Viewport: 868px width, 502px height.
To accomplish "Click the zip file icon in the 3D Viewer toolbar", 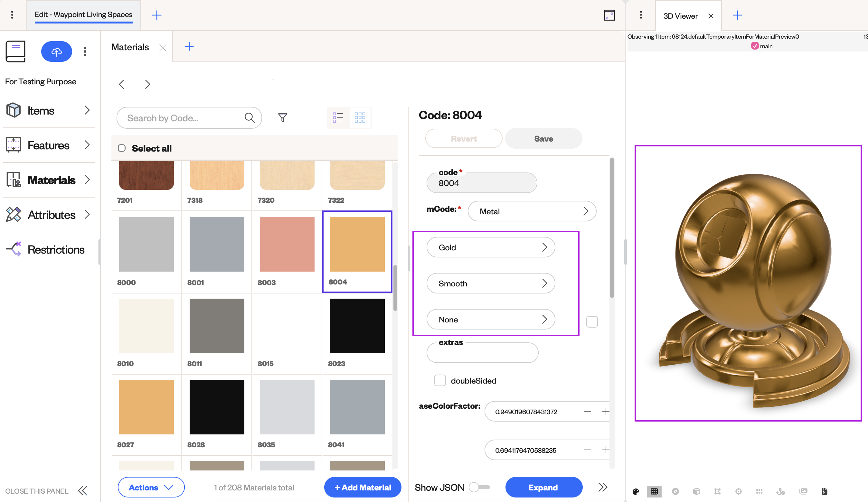I will tap(824, 491).
